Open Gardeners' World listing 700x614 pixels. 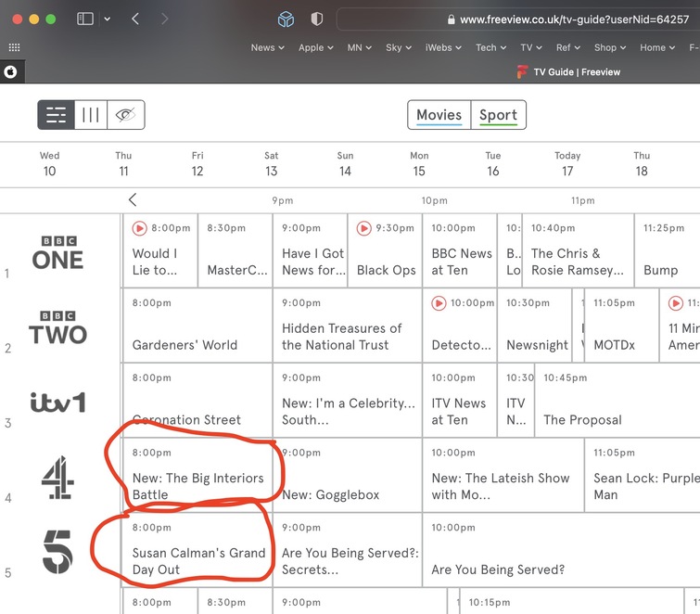[x=197, y=326]
